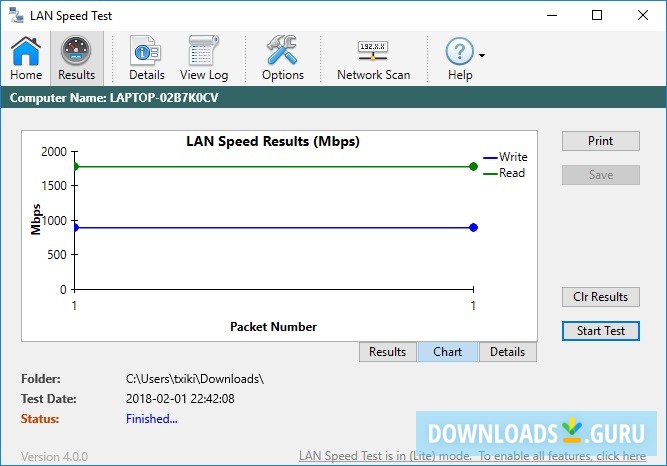Image resolution: width=667 pixels, height=466 pixels.
Task: Click the test date 2018-02-01 22:42:08
Action: 180,399
